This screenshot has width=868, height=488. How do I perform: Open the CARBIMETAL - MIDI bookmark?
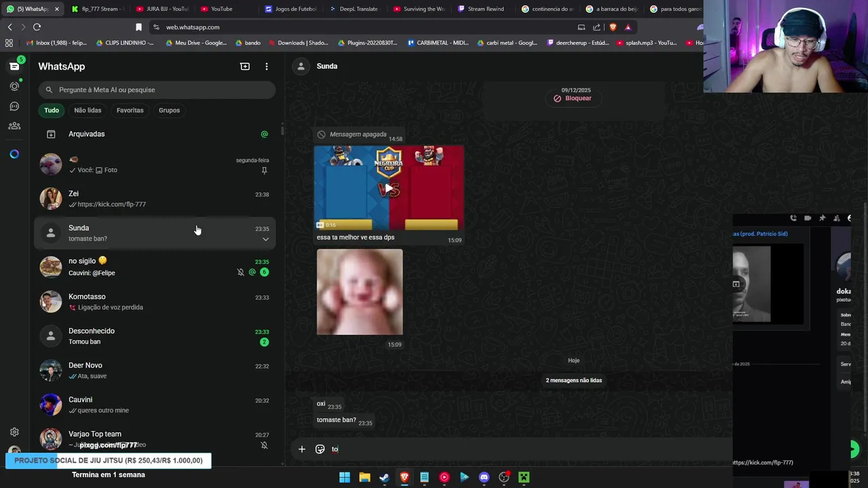coord(438,43)
